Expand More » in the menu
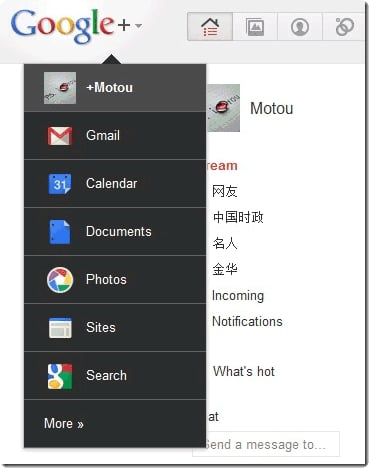This screenshot has width=369, height=468. pyautogui.click(x=64, y=423)
